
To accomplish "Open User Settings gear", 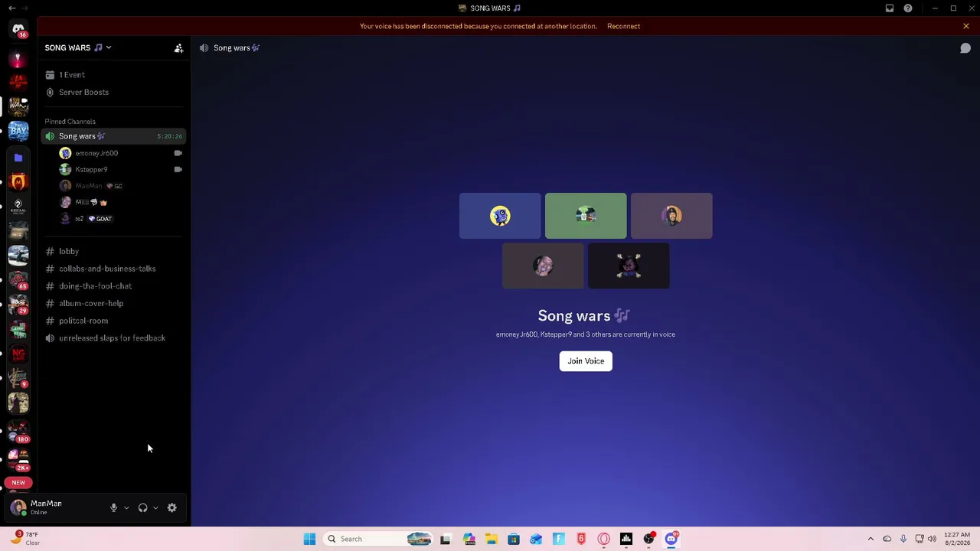I will 171,508.
